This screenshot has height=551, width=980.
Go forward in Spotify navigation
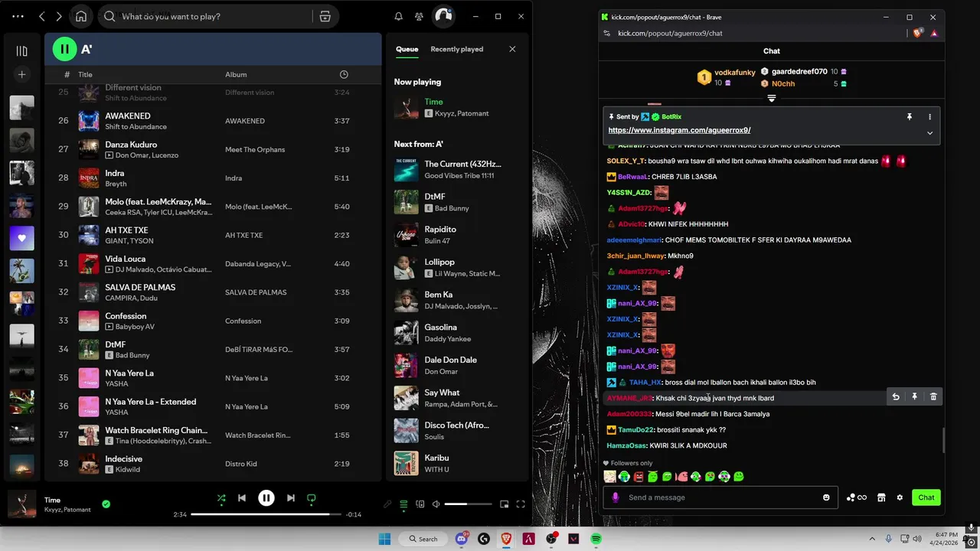click(59, 16)
